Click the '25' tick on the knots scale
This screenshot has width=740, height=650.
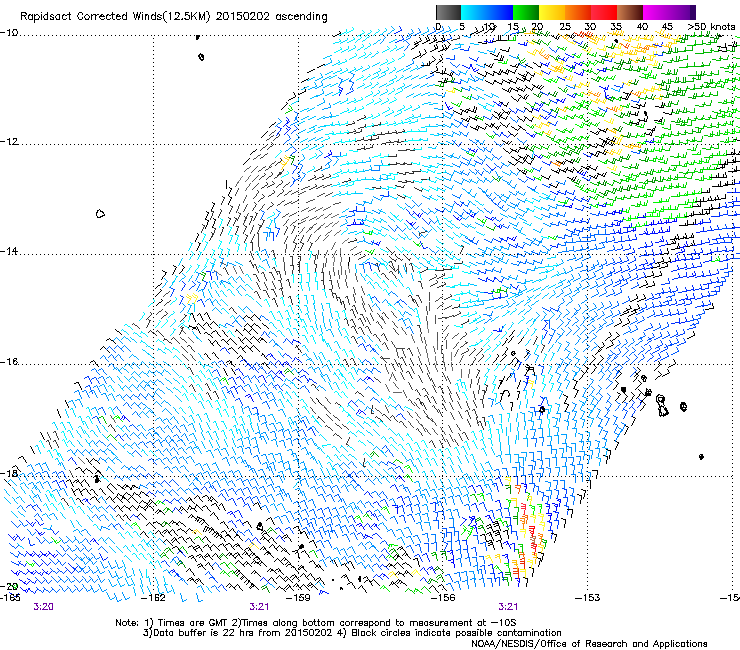pyautogui.click(x=565, y=27)
